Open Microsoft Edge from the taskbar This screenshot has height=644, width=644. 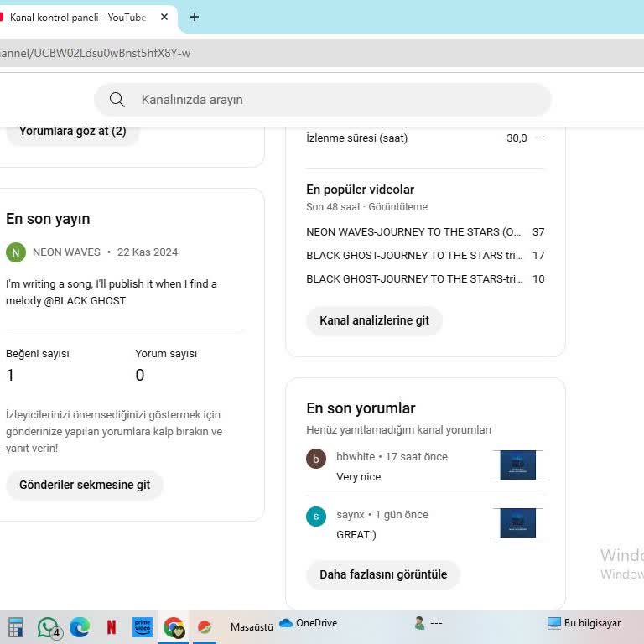pos(80,627)
